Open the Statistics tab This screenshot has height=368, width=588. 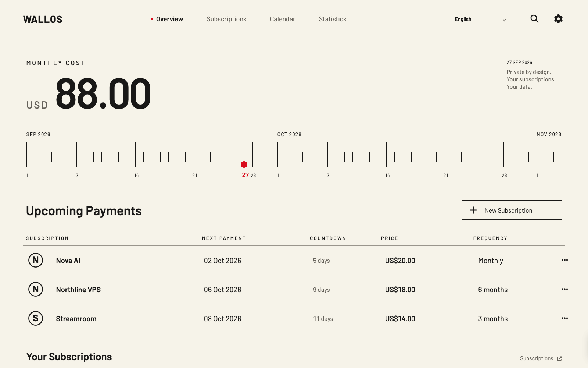[333, 19]
